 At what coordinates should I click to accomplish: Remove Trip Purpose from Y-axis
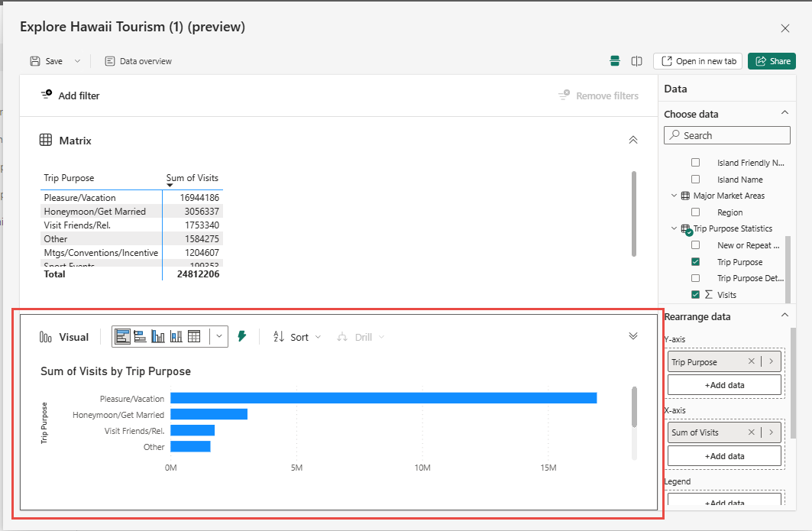click(752, 361)
